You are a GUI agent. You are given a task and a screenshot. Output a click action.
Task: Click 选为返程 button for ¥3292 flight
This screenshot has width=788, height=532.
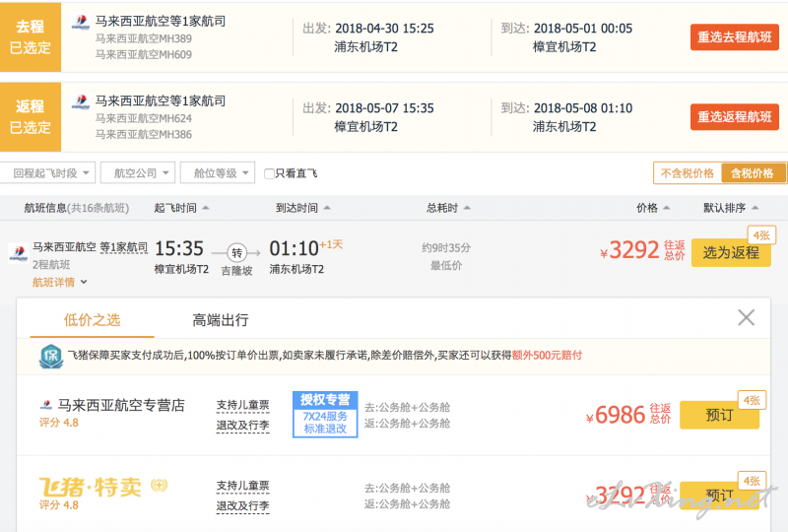731,252
